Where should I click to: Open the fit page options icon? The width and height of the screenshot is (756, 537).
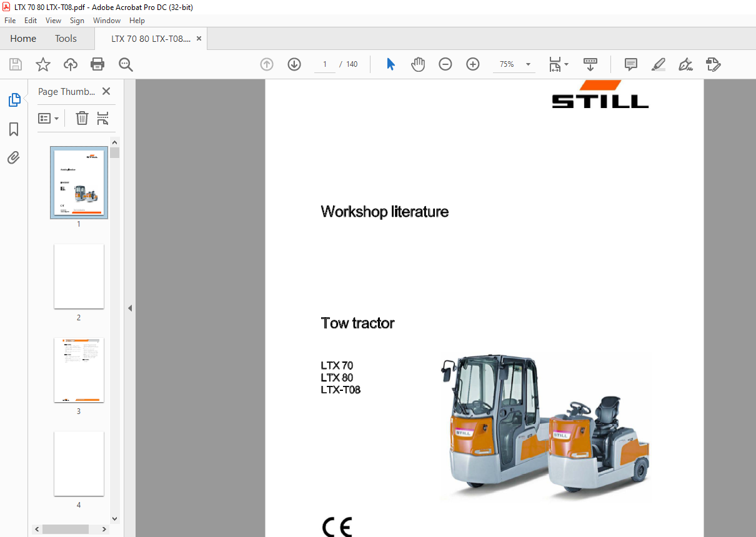555,64
